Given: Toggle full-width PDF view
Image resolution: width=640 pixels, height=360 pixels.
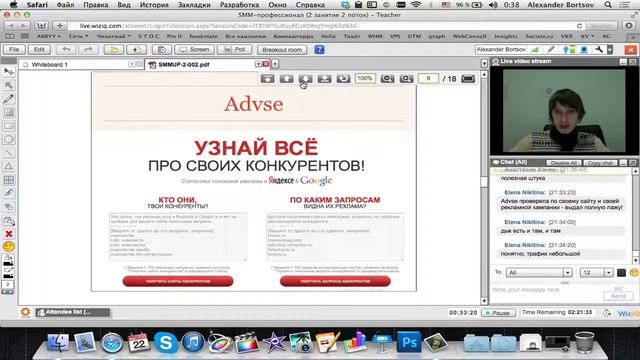Looking at the screenshot, I should pos(468,78).
